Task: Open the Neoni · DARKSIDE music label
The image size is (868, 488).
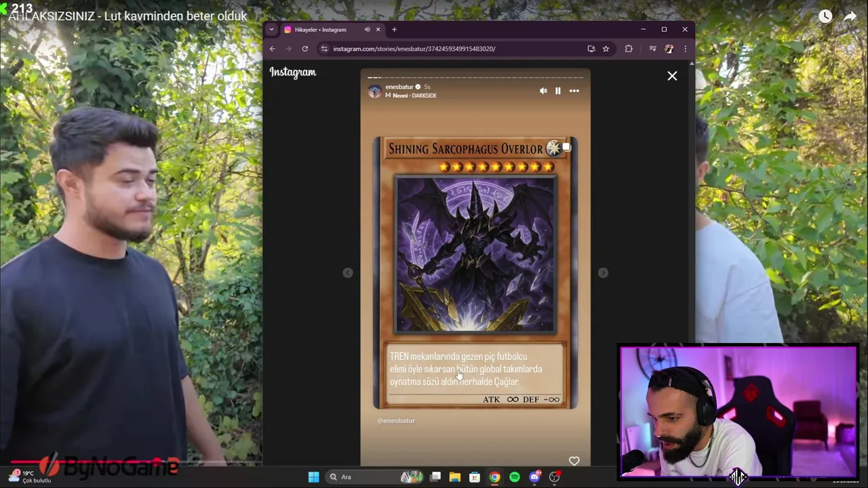Action: [412, 96]
